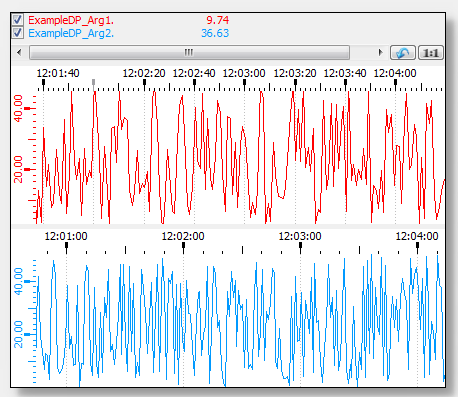
Task: Select the blue ExampleDP_Arg2. legend label
Action: click(x=71, y=33)
